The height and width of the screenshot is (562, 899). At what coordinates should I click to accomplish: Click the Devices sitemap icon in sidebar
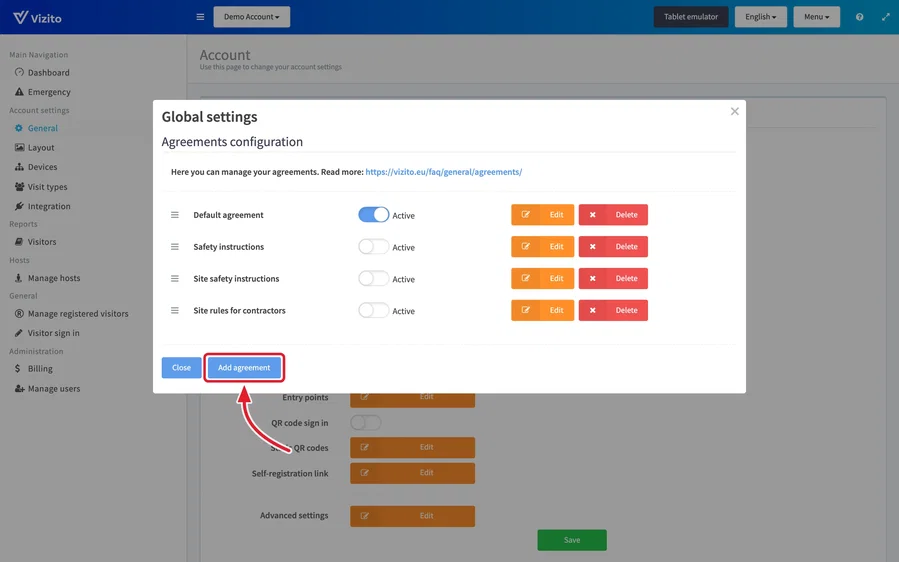click(x=19, y=167)
